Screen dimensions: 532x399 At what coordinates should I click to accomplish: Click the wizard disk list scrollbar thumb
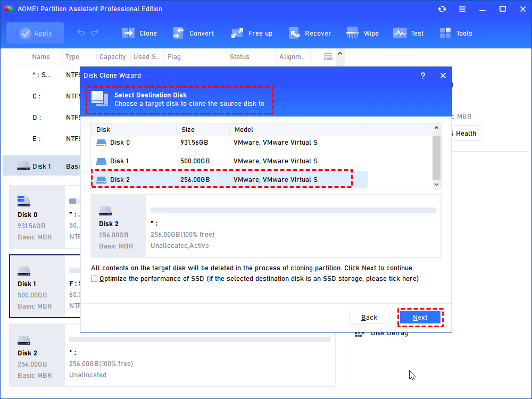436,158
